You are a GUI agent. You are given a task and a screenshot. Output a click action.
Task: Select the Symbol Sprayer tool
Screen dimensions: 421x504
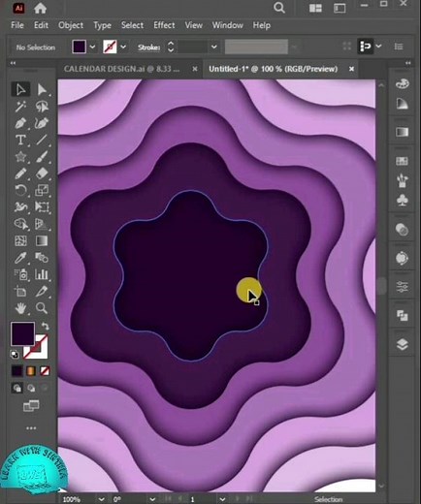click(20, 274)
